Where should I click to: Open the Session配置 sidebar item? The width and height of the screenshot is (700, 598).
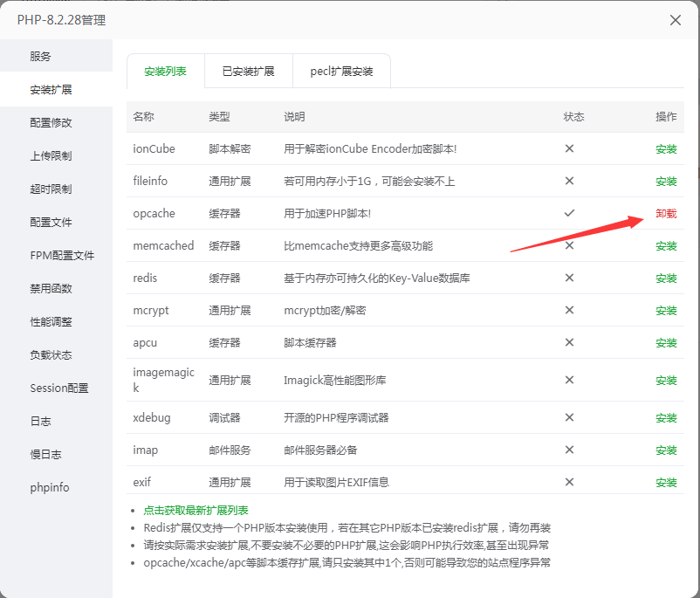pos(59,388)
